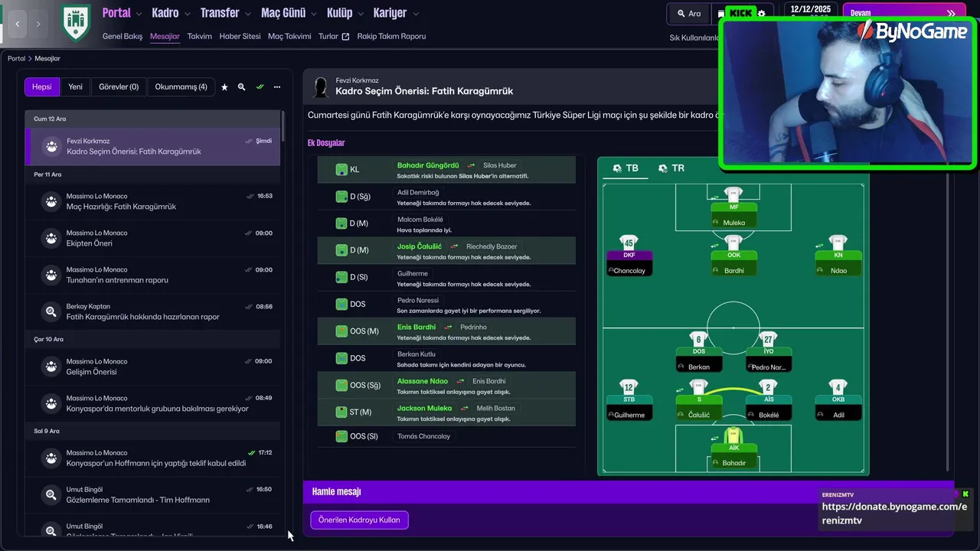Select Čalušić's shirt in defence

698,387
